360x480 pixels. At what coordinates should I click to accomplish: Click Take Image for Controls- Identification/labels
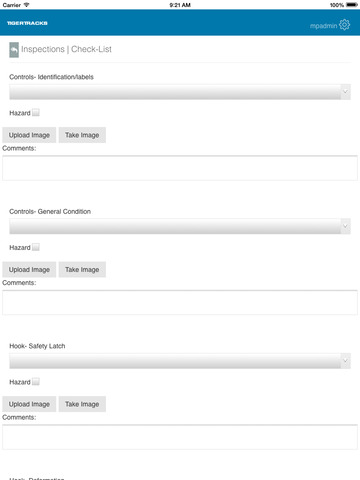coord(82,135)
